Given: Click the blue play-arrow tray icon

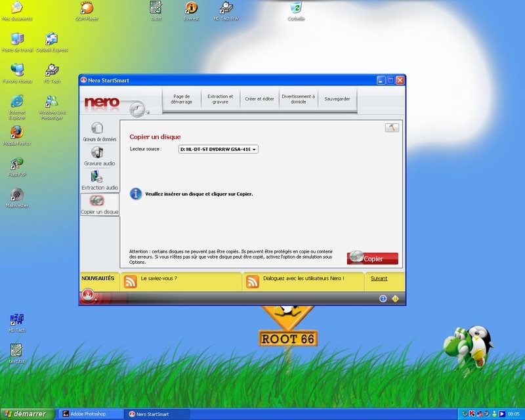Looking at the screenshot, I should [x=502, y=414].
